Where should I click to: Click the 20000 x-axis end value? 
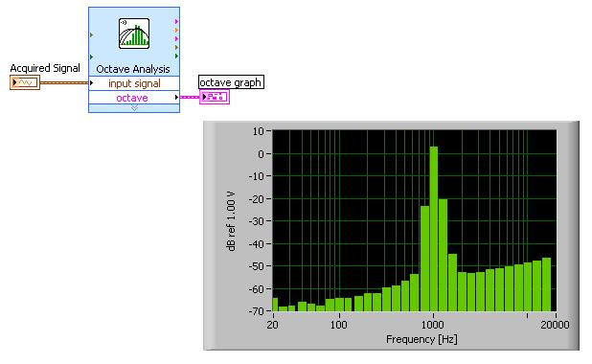pos(555,325)
